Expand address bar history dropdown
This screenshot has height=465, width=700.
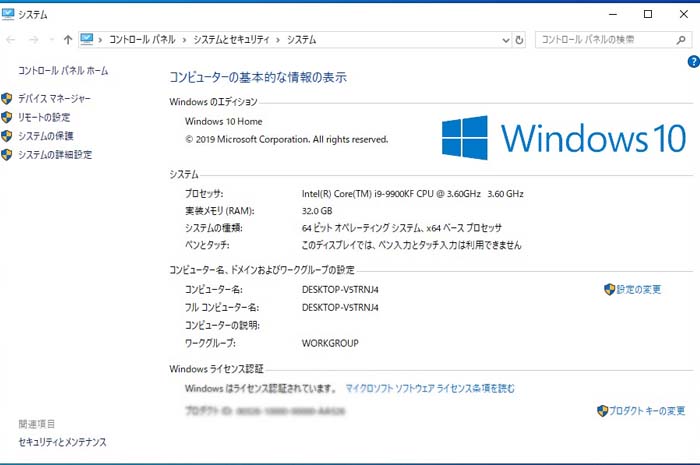pos(505,40)
